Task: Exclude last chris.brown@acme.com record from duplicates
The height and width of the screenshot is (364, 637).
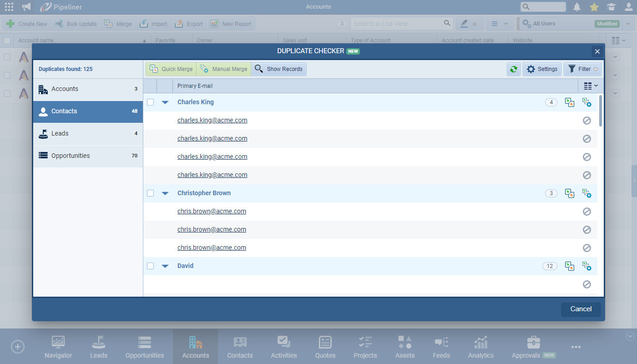Action: pyautogui.click(x=586, y=248)
